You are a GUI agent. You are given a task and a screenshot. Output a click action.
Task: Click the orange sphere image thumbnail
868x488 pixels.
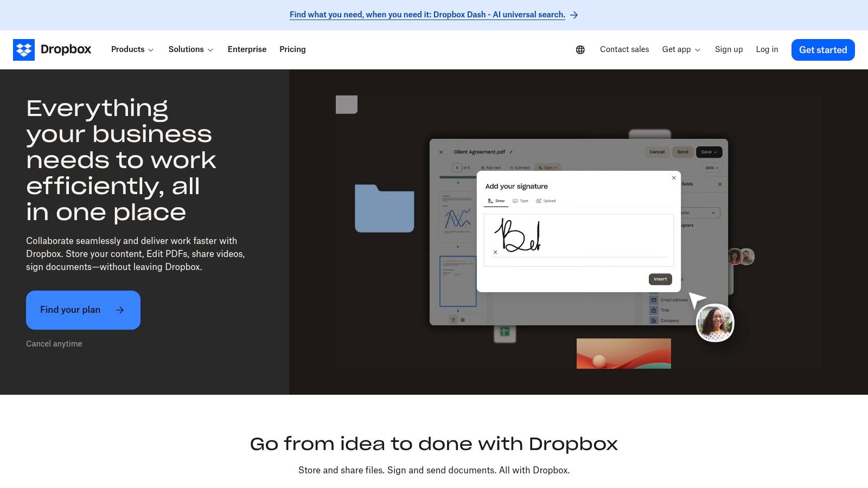point(624,354)
